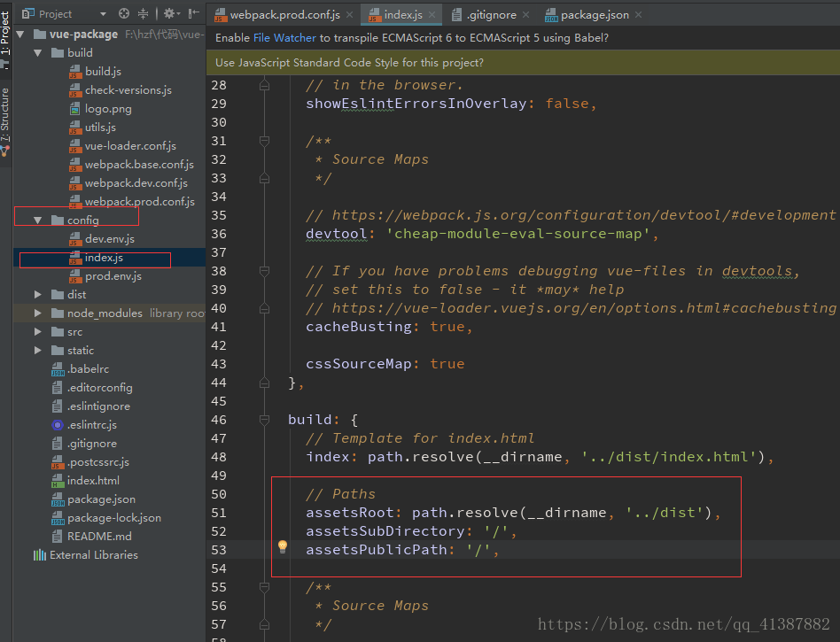Click the File Watcher link
This screenshot has width=840, height=642.
[x=283, y=38]
